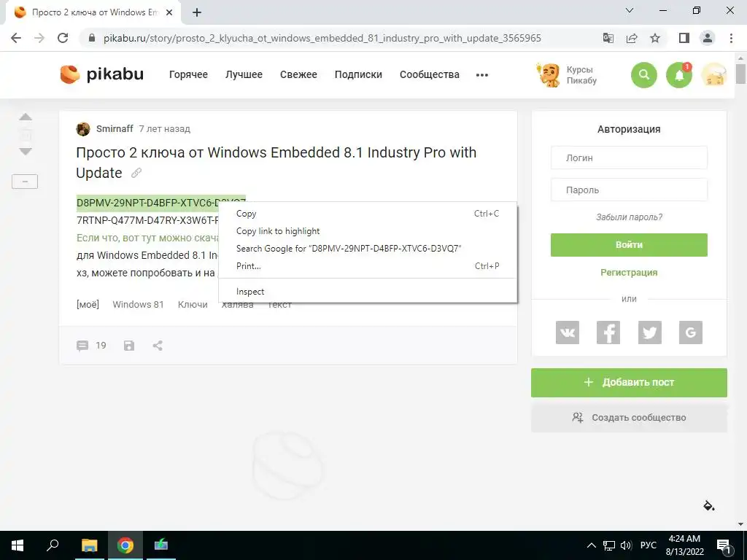Sign in with Google icon
747x560 pixels.
[691, 332]
